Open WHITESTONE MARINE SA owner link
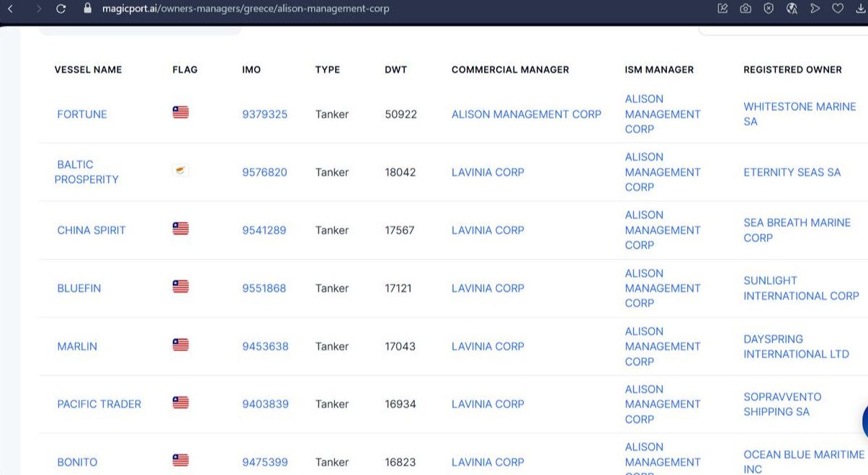 click(x=800, y=114)
